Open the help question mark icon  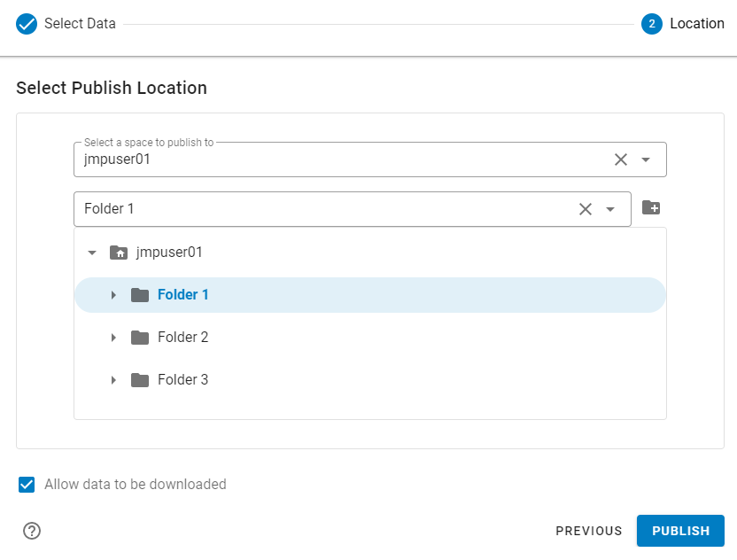pos(31,530)
